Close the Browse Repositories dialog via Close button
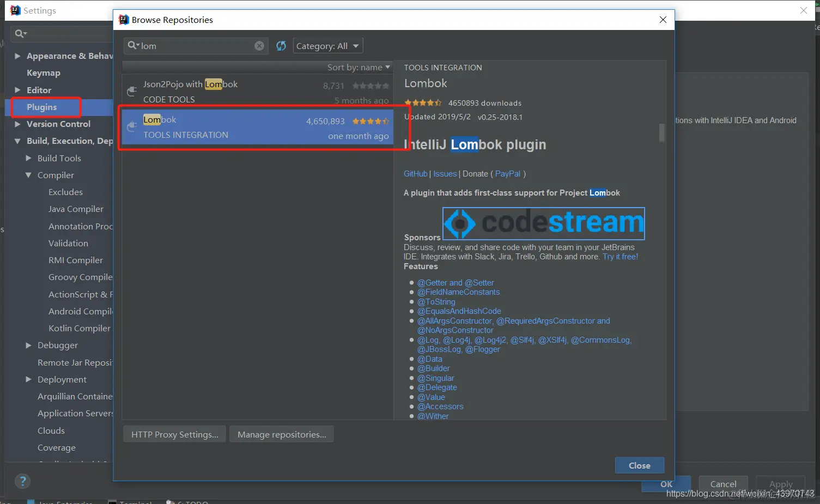The width and height of the screenshot is (820, 504). tap(640, 465)
